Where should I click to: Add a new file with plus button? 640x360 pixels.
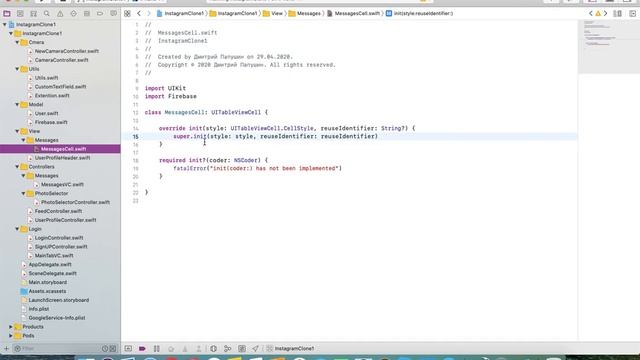click(x=6, y=349)
